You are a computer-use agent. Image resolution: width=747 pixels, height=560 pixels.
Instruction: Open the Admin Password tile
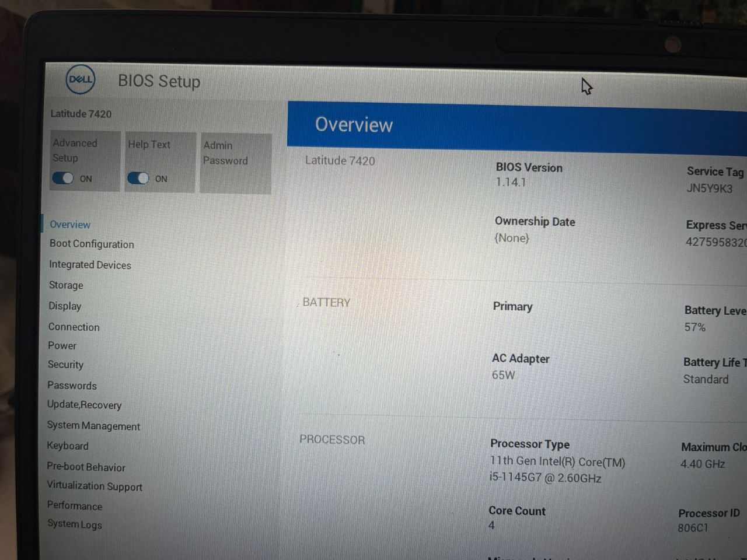235,163
